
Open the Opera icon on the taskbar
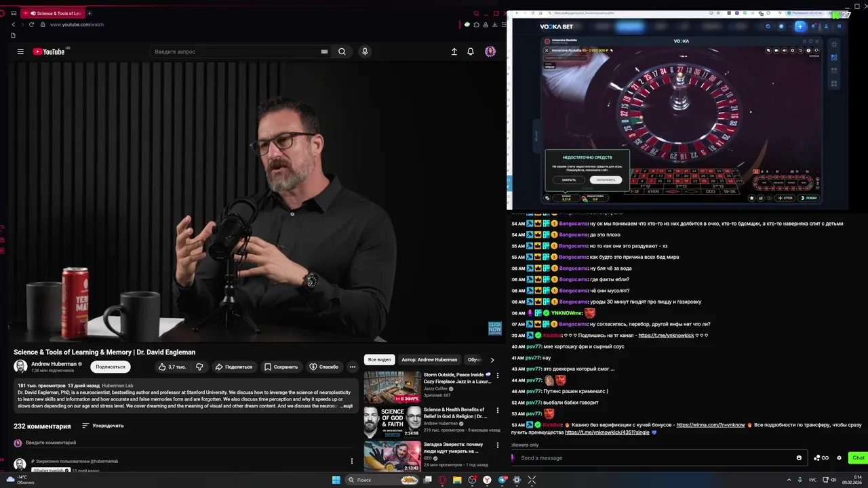click(x=442, y=480)
